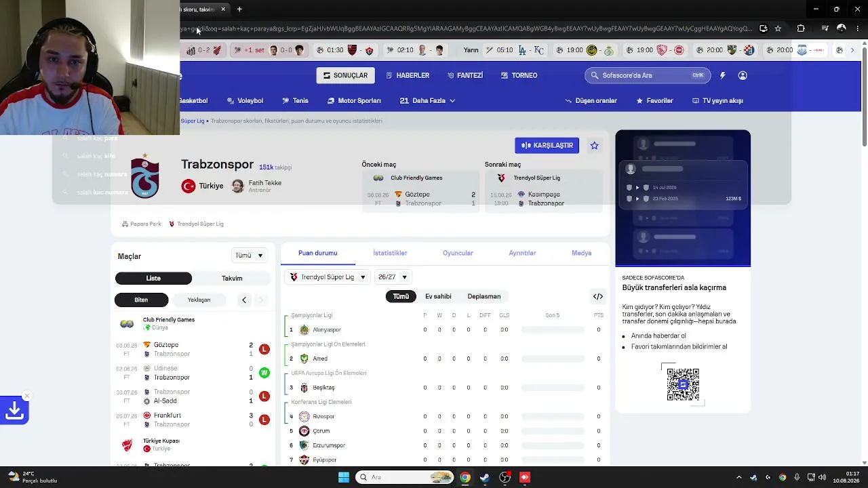The height and width of the screenshot is (488, 868).
Task: Open the Ayrıntılar tab
Action: coord(522,253)
